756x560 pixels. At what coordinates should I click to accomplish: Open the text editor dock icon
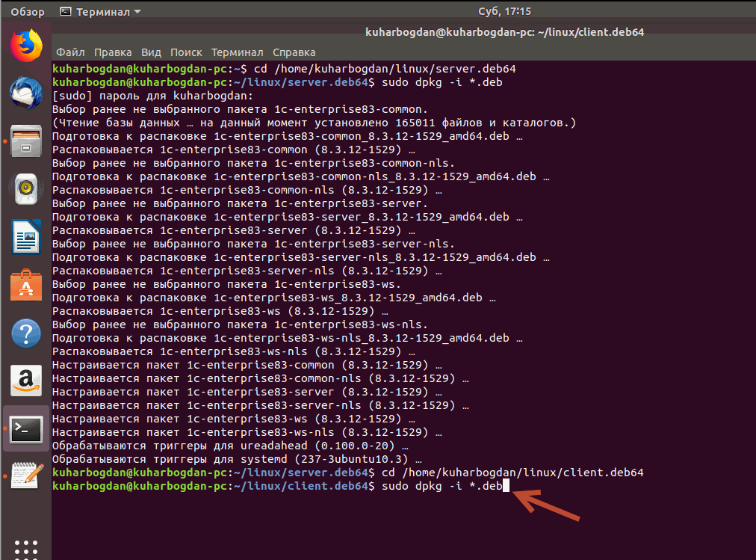click(25, 476)
